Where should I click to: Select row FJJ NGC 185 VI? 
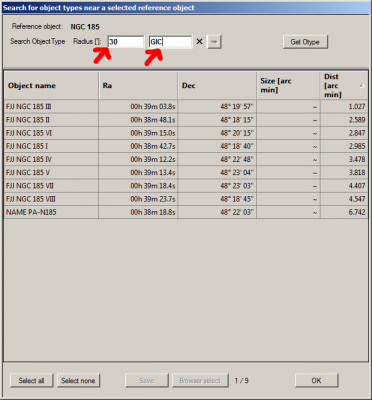pyautogui.click(x=186, y=133)
